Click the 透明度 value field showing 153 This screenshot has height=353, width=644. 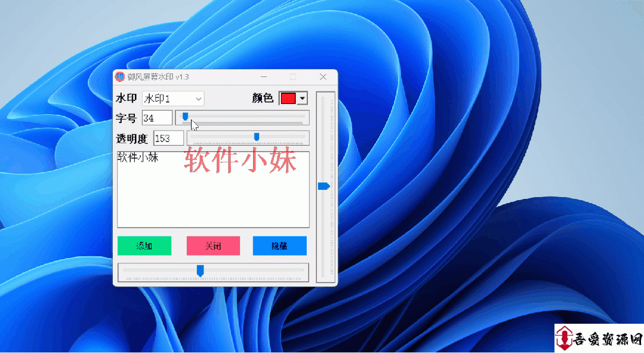click(x=168, y=138)
